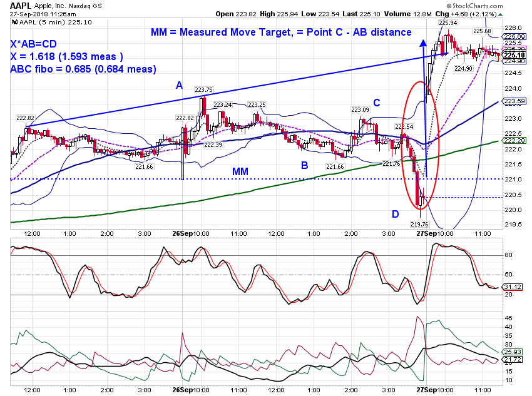Click the 221.76 candle low label

click(391, 164)
